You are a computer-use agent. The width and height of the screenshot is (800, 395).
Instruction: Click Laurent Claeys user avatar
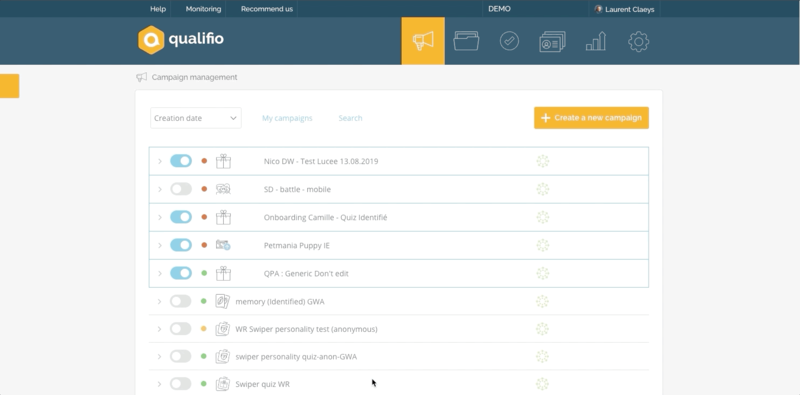pyautogui.click(x=598, y=9)
